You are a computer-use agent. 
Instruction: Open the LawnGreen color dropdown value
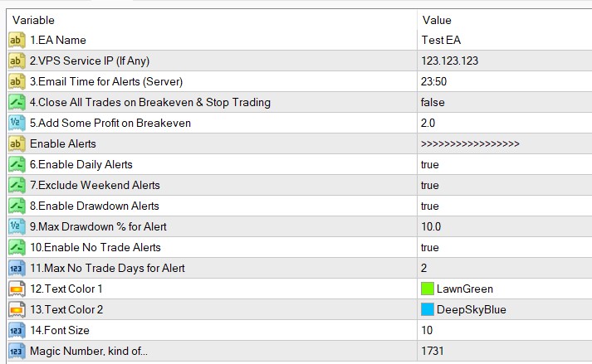point(464,289)
